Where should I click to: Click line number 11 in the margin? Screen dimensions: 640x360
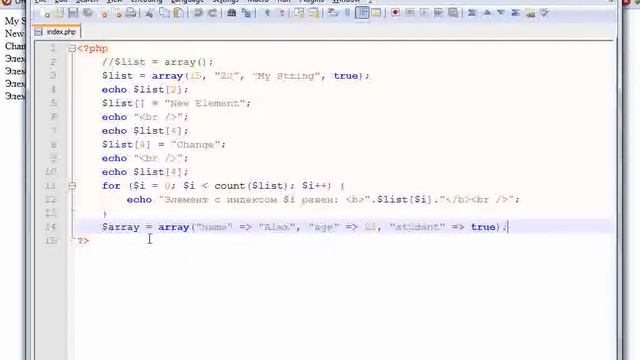pos(51,186)
